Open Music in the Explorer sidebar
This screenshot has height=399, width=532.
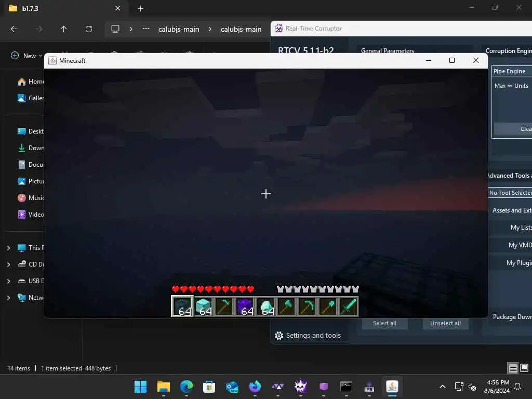pyautogui.click(x=31, y=198)
